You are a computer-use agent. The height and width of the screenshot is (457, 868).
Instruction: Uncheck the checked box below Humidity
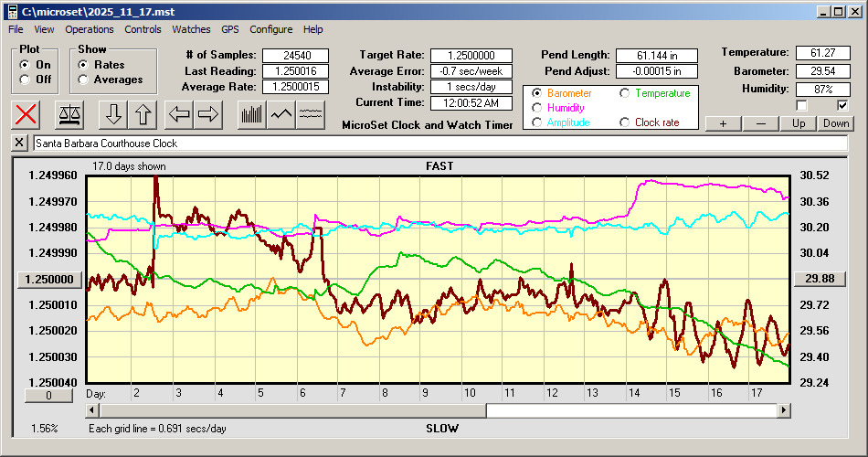coord(842,105)
